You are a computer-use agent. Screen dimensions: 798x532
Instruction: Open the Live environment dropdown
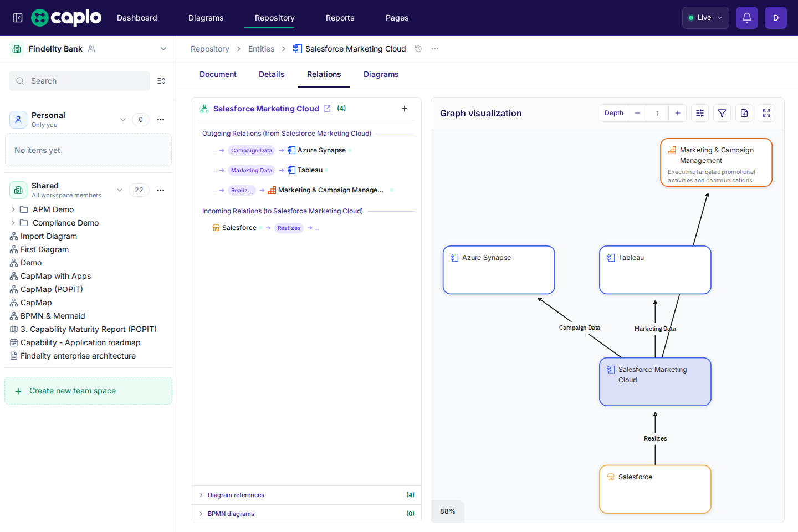tap(705, 18)
